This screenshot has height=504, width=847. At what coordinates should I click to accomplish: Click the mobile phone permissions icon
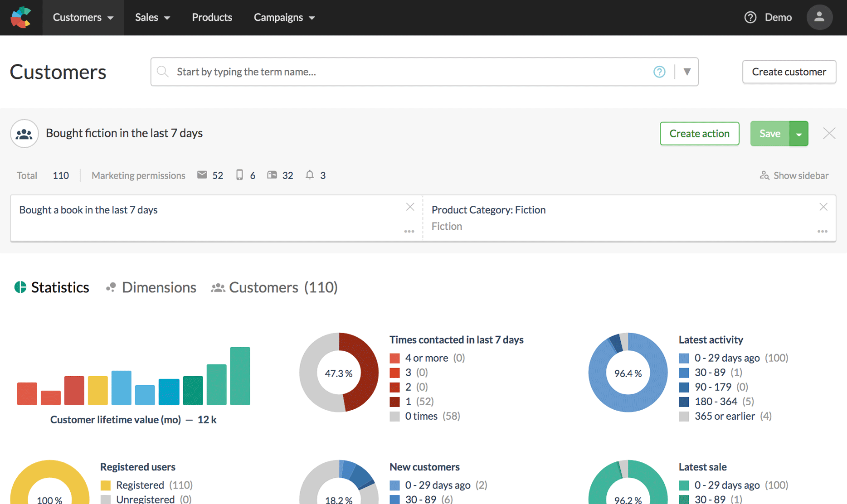[240, 175]
